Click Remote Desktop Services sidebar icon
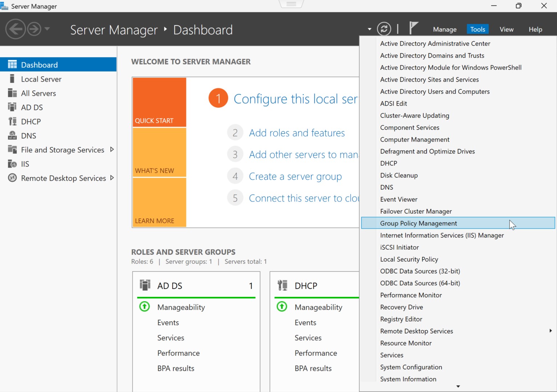This screenshot has width=557, height=392. pyautogui.click(x=12, y=178)
